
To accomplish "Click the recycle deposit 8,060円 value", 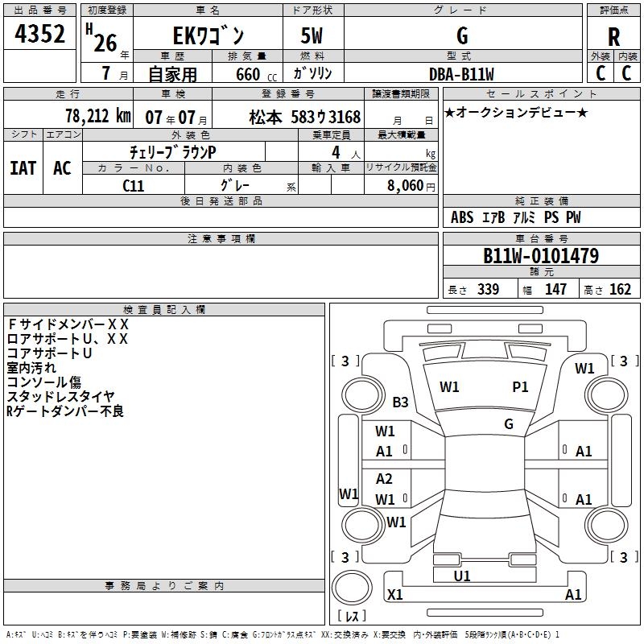I will pos(410,185).
